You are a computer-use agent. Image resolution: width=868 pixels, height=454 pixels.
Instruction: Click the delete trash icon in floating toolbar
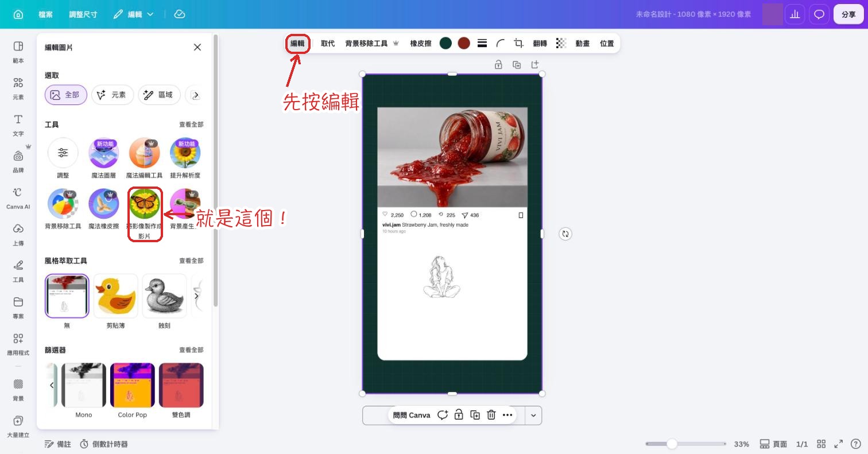[x=491, y=415]
